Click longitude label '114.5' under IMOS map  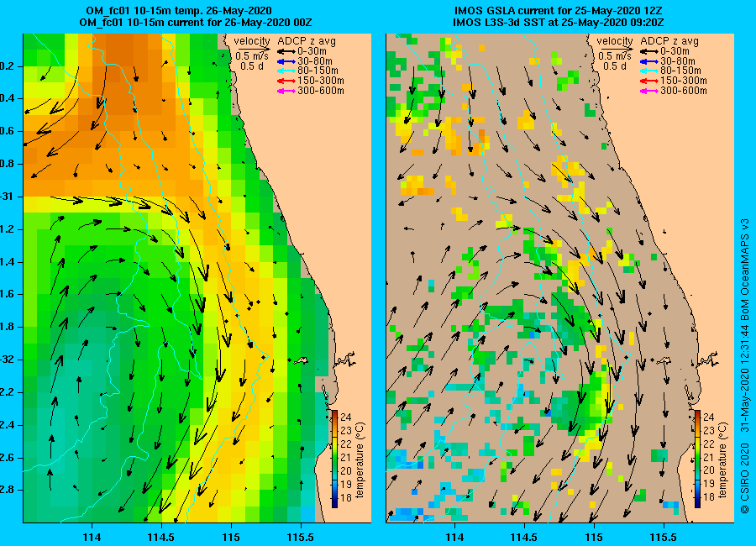(x=524, y=538)
